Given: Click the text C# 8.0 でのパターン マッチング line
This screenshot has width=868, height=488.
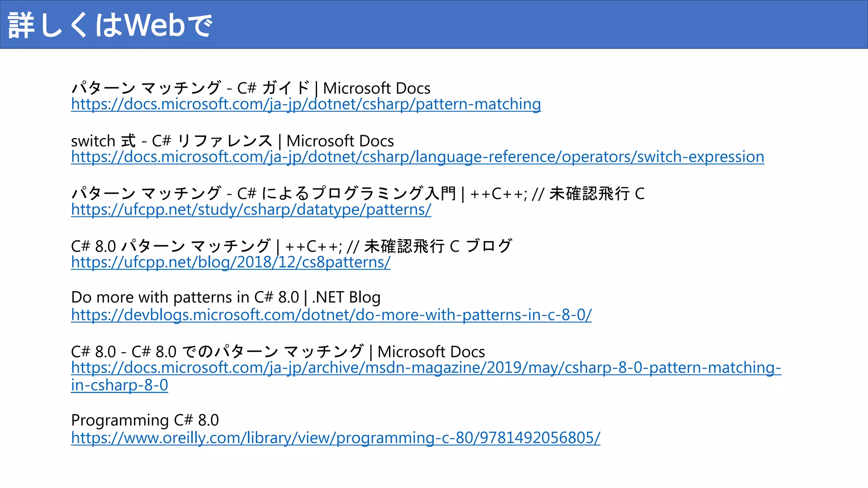Looking at the screenshot, I should point(278,352).
